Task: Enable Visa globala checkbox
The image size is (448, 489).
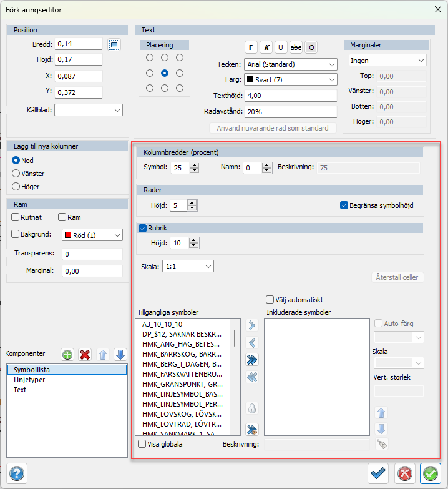Action: (x=142, y=444)
